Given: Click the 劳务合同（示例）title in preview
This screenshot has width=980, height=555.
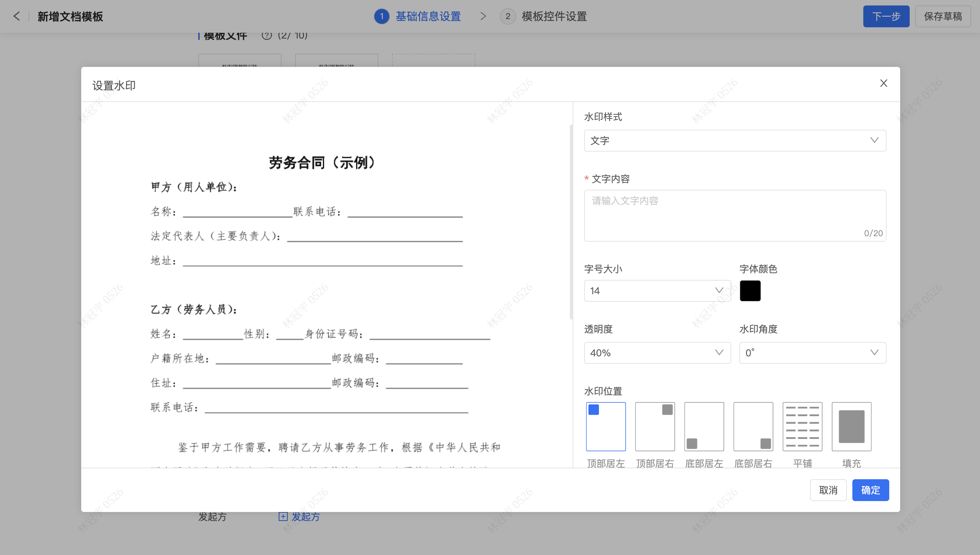Looking at the screenshot, I should point(322,163).
